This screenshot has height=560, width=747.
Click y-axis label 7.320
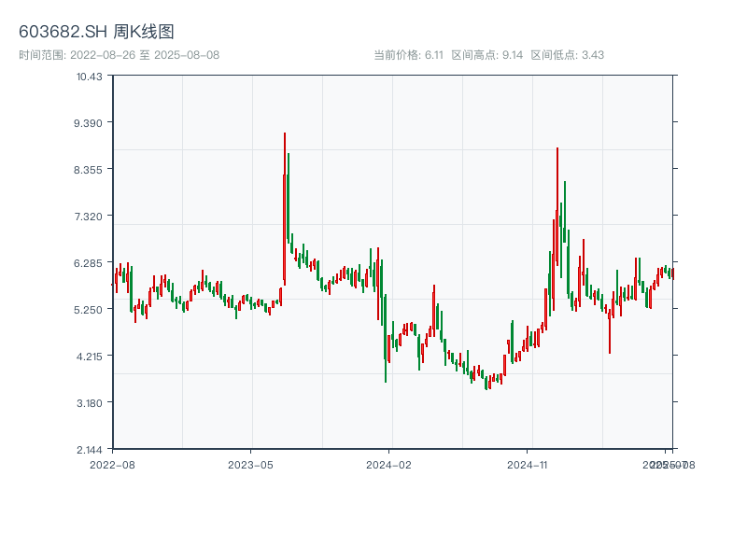point(88,217)
